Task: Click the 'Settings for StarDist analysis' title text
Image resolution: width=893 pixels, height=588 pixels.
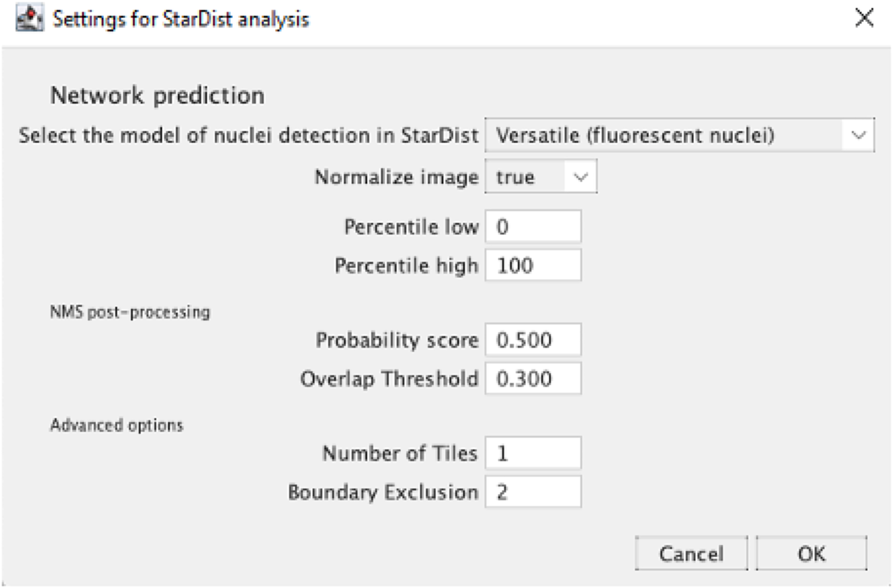Action: 181,19
